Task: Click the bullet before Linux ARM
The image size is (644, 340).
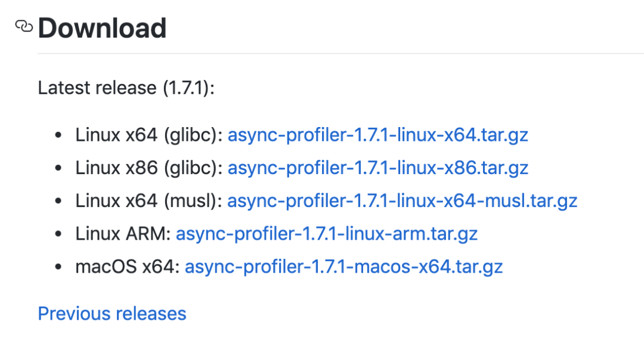Action: pos(58,234)
